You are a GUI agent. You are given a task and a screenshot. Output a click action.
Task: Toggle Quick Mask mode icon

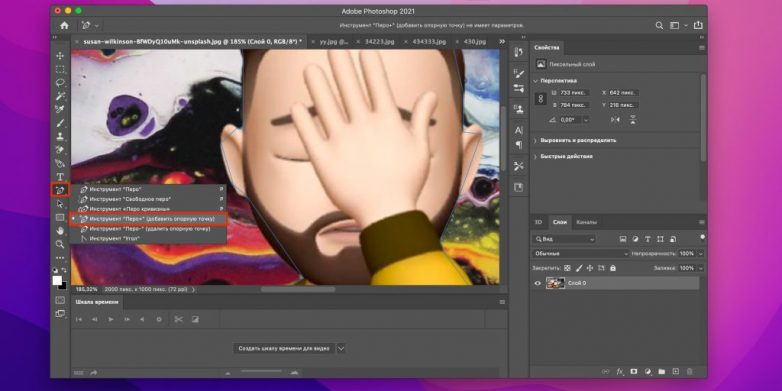[x=60, y=300]
